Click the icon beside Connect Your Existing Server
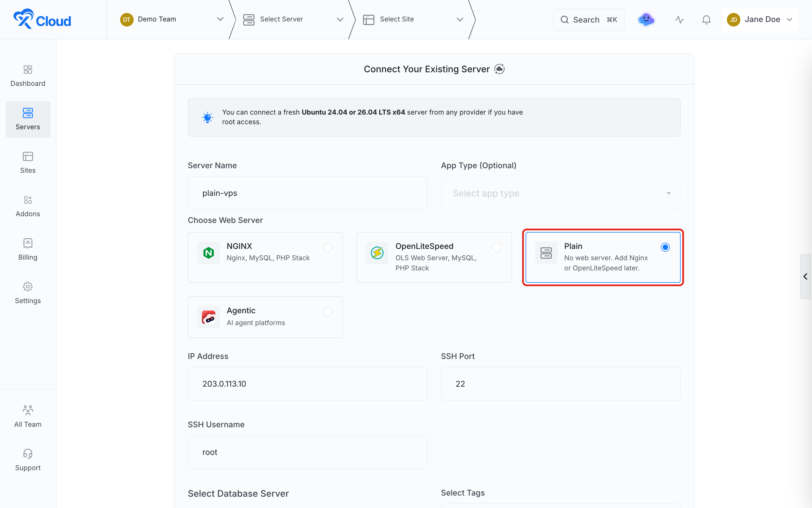This screenshot has width=812, height=508. (499, 69)
